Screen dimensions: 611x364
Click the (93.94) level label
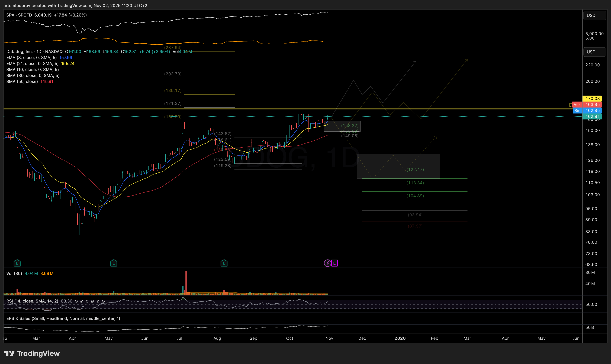[415, 215]
